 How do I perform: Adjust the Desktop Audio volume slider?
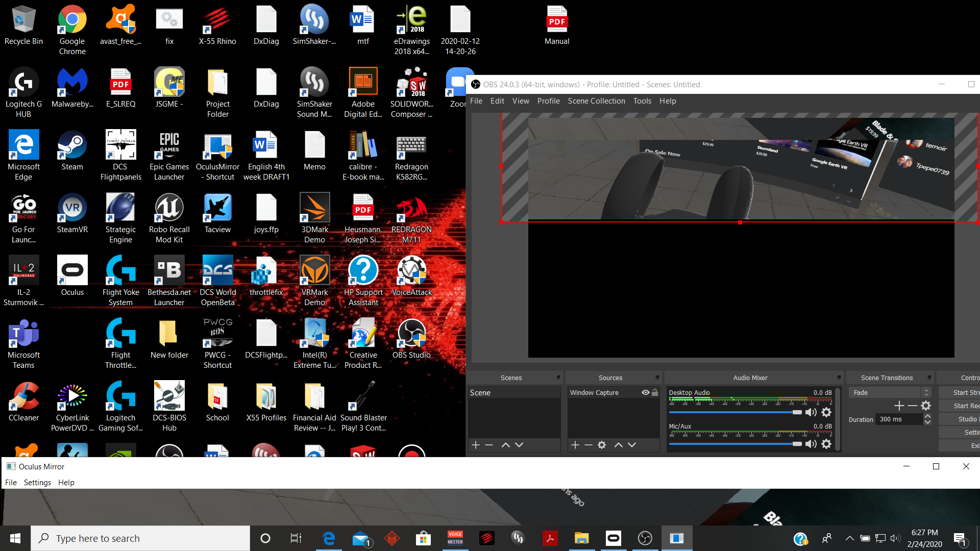coord(735,412)
